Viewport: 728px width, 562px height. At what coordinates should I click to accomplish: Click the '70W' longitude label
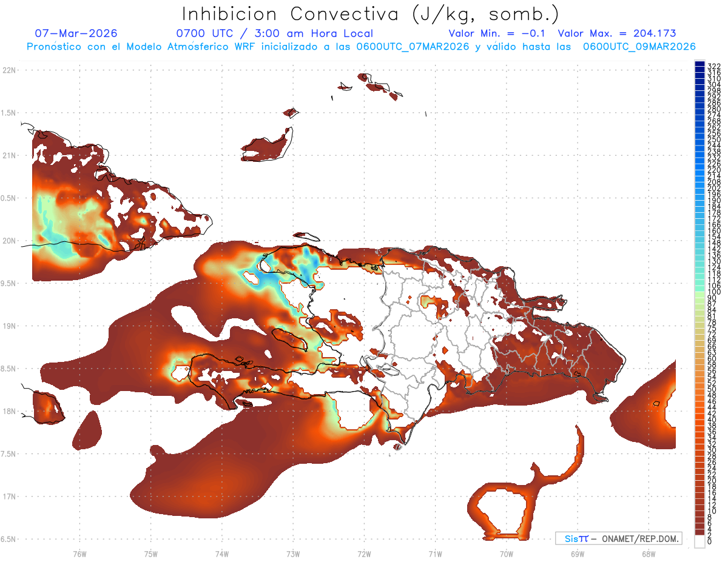507,554
